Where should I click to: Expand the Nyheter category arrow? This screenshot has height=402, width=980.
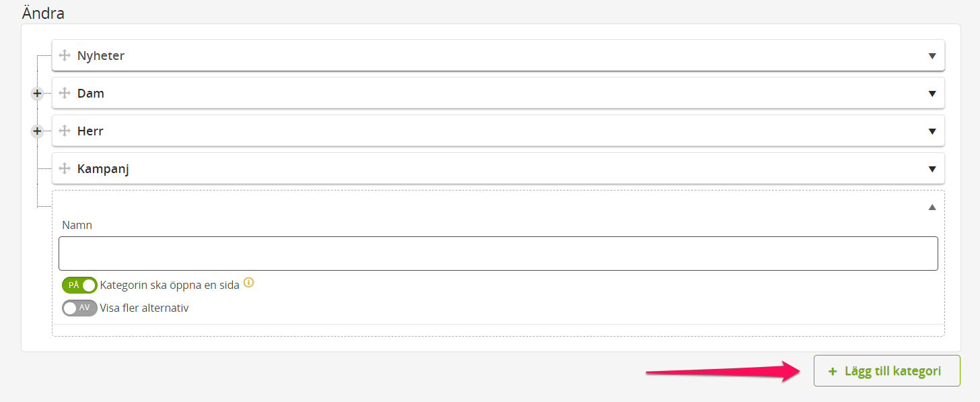point(932,56)
